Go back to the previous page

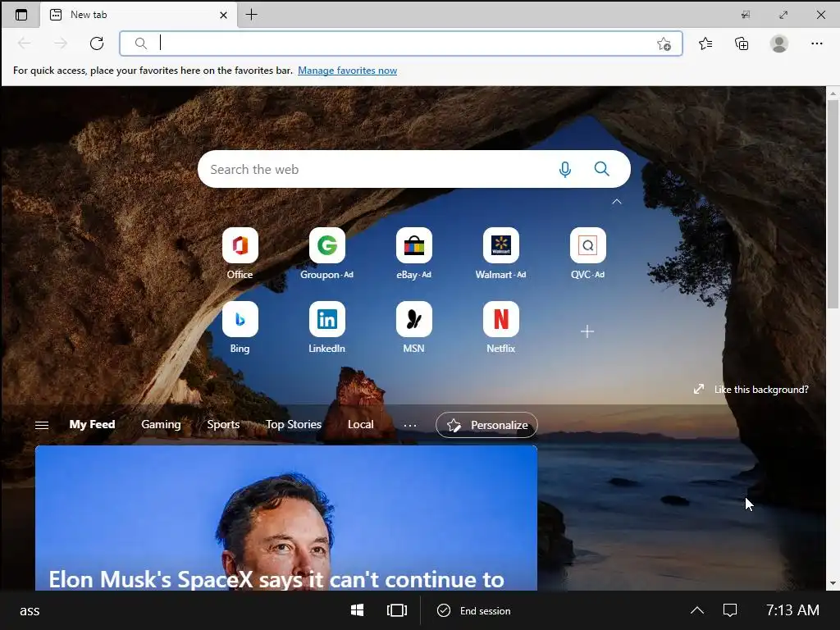(x=25, y=43)
